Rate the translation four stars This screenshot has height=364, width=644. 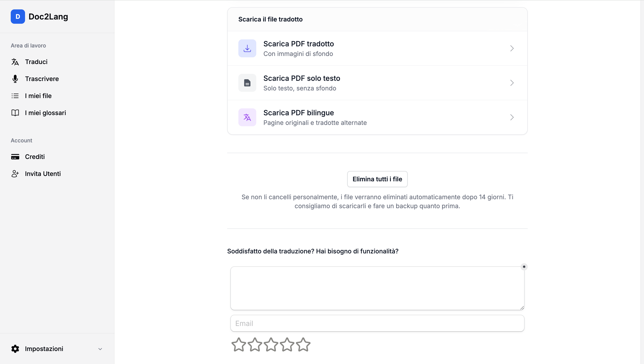point(287,345)
